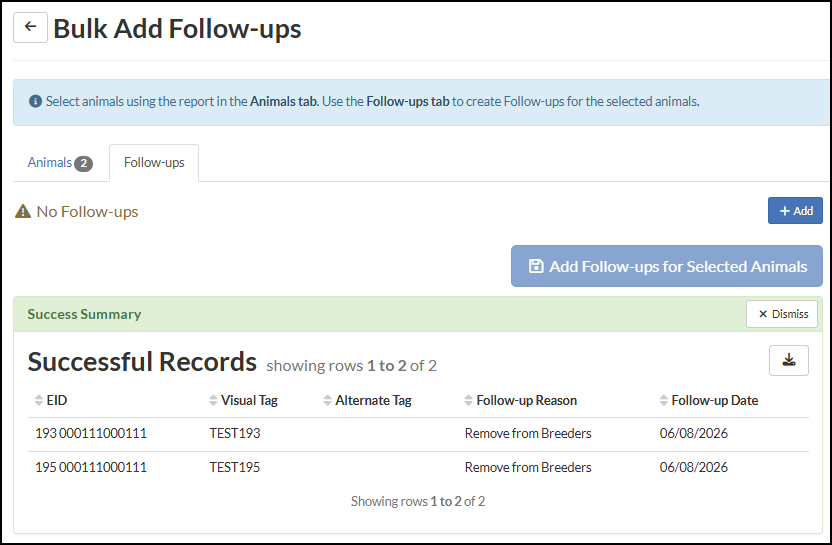Click the No Follow-ups warning triangle icon
Viewport: 832px width, 545px height.
[x=23, y=211]
